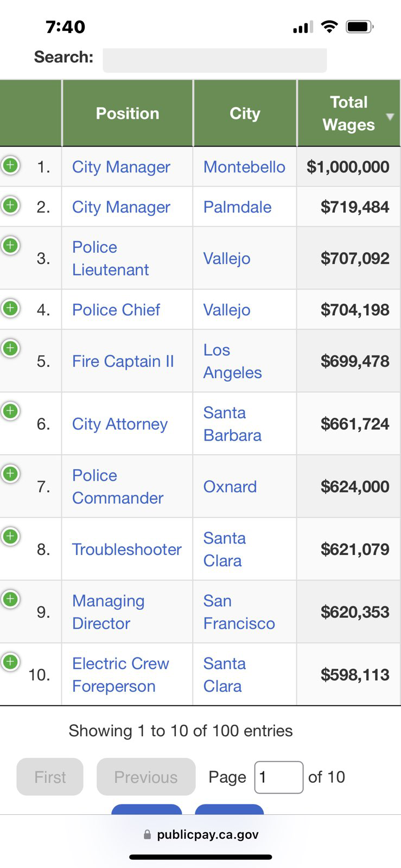Sort by the Total Wages column header

tap(349, 113)
